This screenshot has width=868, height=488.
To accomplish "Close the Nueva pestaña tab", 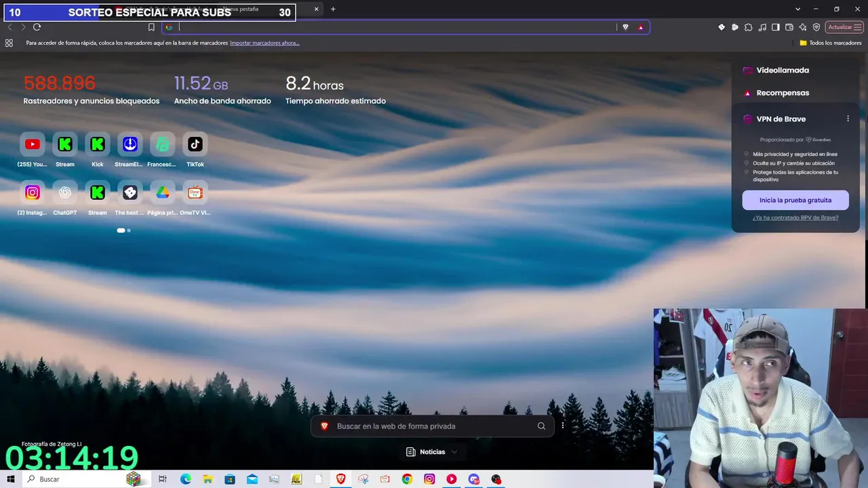I will pos(316,9).
